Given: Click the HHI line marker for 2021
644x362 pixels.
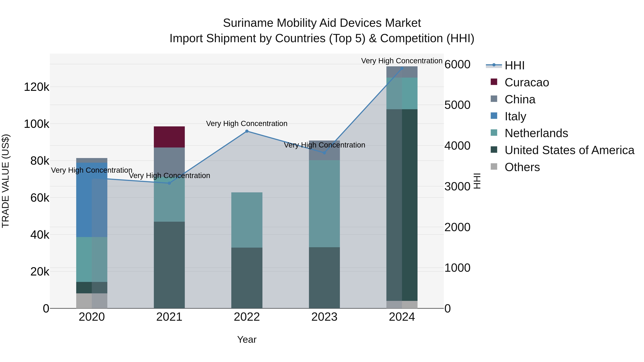Looking at the screenshot, I should click(169, 183).
